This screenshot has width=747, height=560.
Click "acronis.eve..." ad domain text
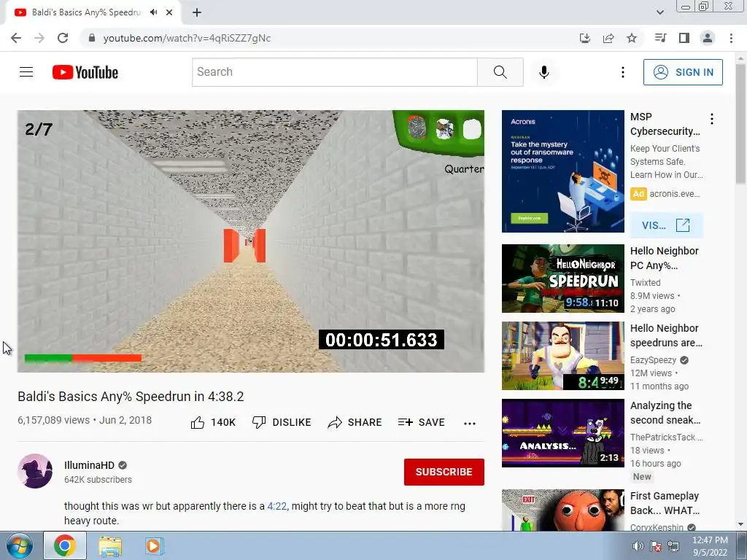pyautogui.click(x=675, y=194)
